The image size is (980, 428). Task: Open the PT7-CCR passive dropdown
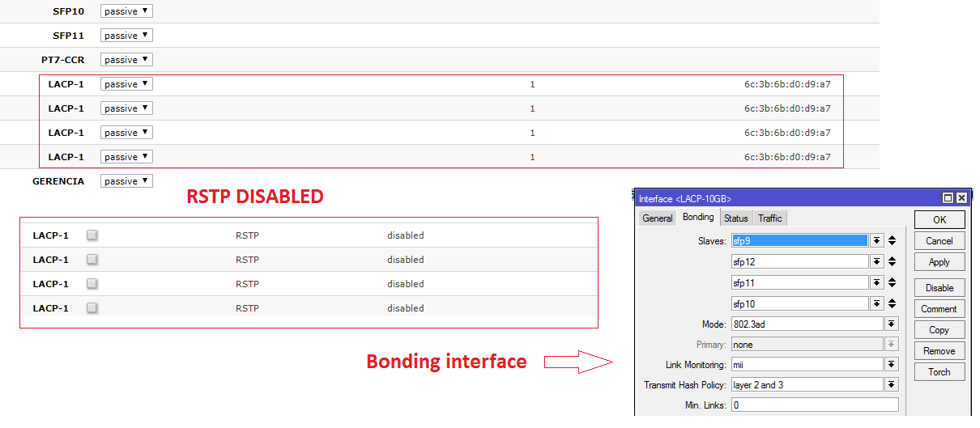[x=126, y=60]
